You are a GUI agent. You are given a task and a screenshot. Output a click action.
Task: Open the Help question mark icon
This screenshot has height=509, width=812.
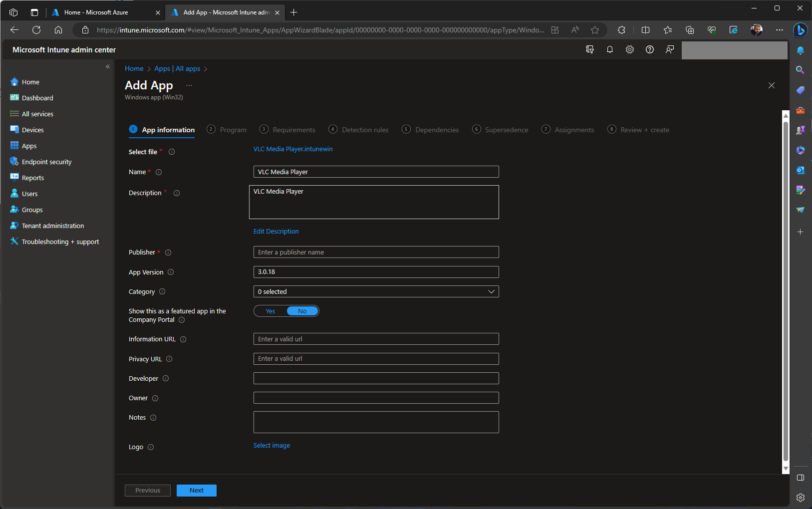pos(650,49)
